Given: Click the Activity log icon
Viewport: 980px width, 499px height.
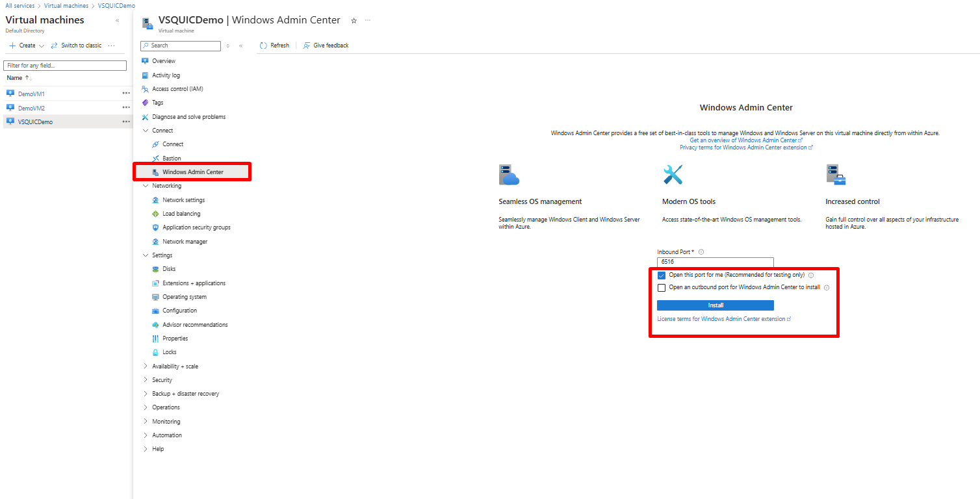Looking at the screenshot, I should click(x=145, y=75).
